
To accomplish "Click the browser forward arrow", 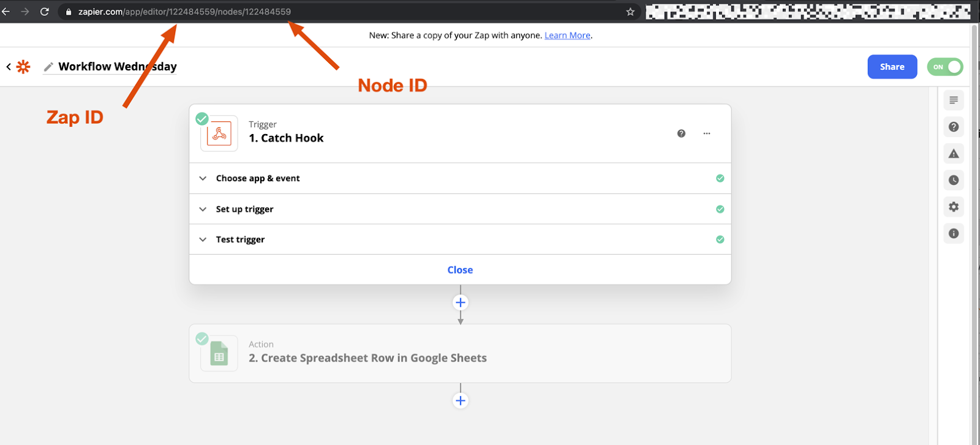I will (x=25, y=12).
